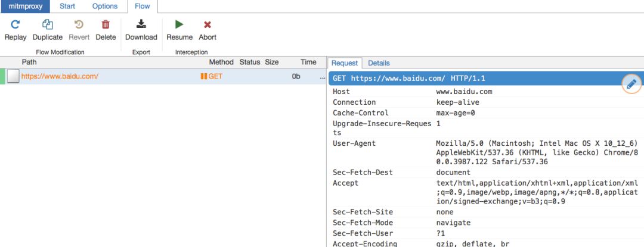The image size is (644, 247).
Task: Switch to the Options tab
Action: 105,6
